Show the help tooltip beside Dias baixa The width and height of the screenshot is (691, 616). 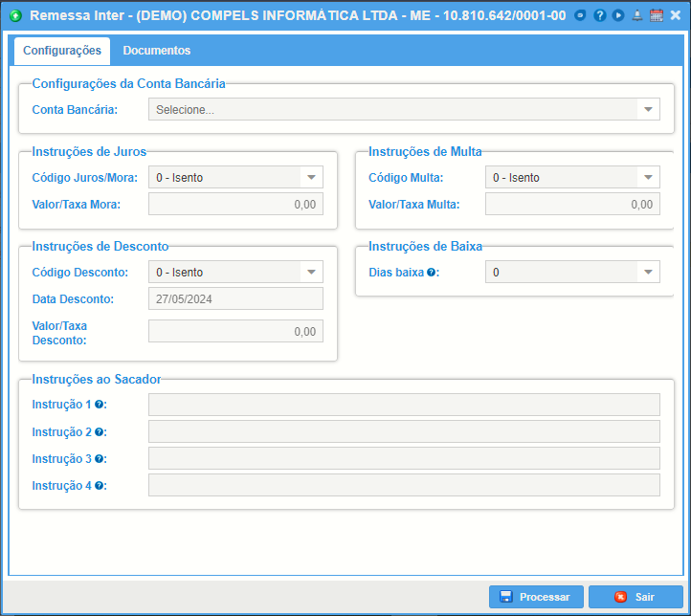pos(432,272)
